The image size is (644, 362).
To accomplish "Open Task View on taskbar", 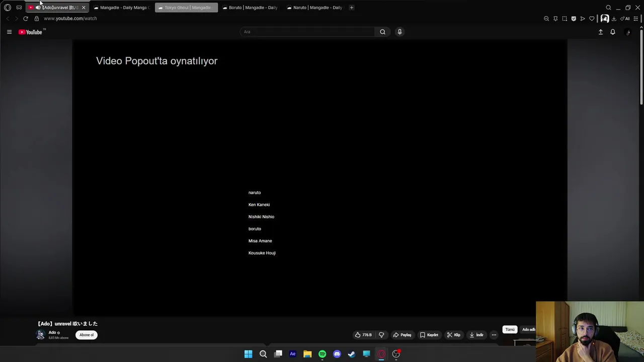I will pyautogui.click(x=278, y=354).
